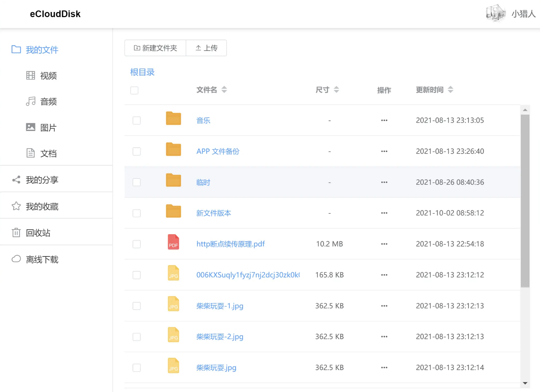
Task: Click the 根目录 breadcrumb link
Action: click(142, 72)
